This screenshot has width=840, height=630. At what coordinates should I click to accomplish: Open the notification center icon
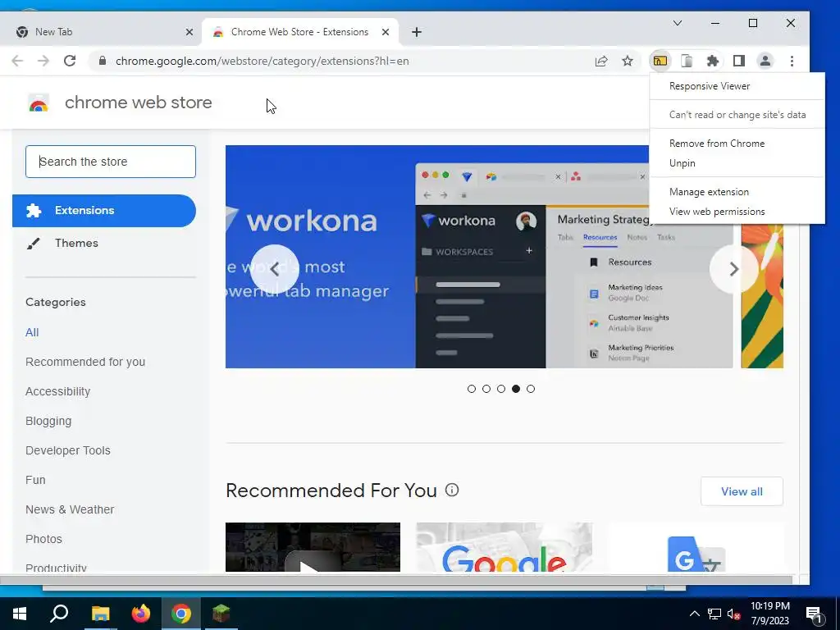(x=815, y=614)
